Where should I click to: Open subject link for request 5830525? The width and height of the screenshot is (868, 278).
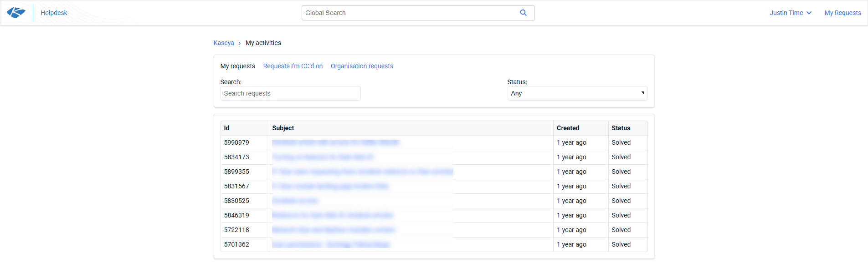click(295, 201)
